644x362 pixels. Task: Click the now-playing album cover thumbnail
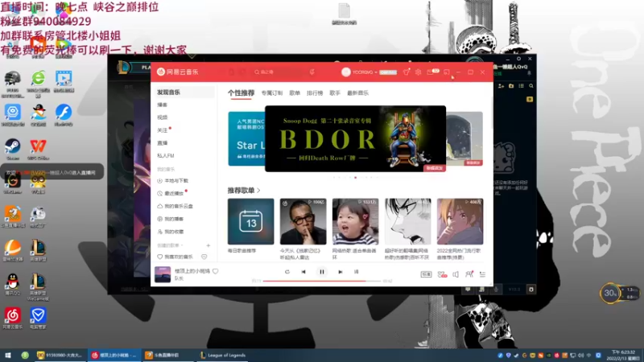click(x=163, y=274)
